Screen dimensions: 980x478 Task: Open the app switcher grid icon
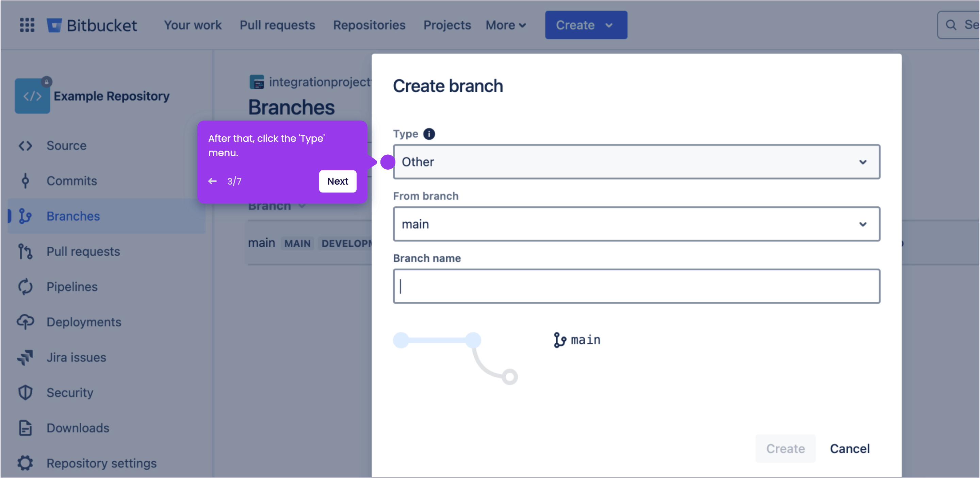click(27, 25)
